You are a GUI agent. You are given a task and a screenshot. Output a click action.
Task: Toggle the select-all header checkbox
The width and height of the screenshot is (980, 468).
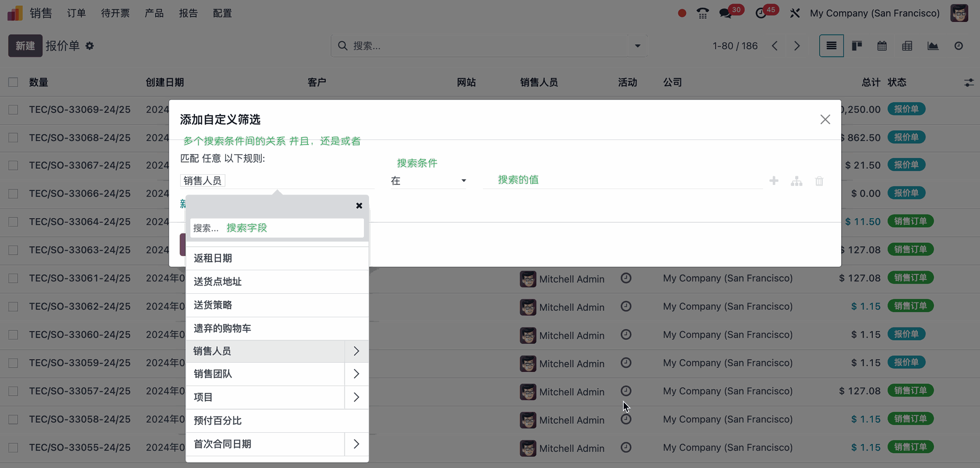coord(13,82)
